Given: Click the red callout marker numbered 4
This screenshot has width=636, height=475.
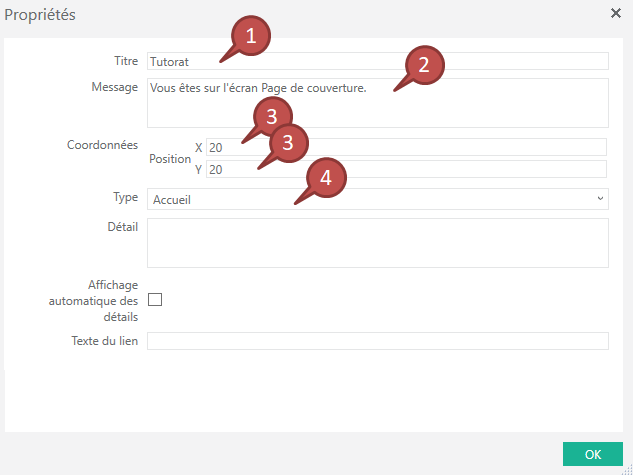Looking at the screenshot, I should [x=326, y=179].
